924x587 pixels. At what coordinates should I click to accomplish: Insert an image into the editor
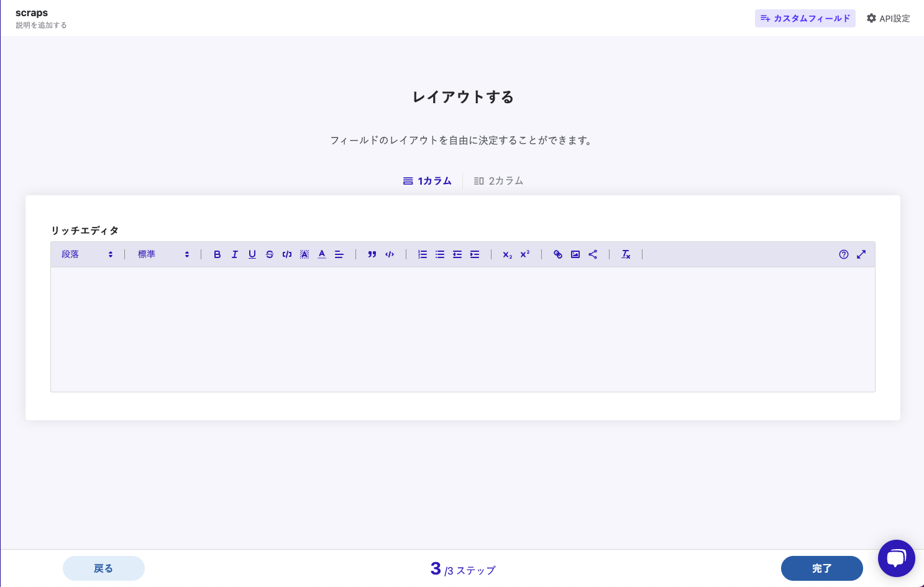[575, 254]
